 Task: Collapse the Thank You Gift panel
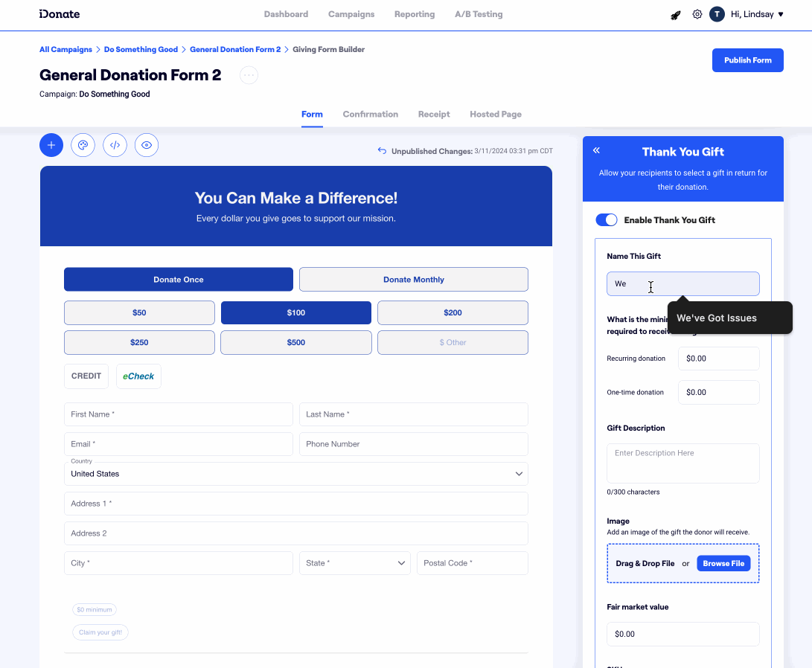click(x=596, y=151)
